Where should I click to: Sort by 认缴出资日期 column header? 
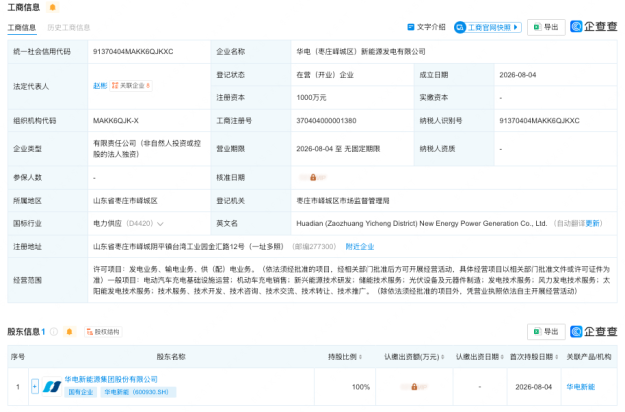click(x=480, y=357)
